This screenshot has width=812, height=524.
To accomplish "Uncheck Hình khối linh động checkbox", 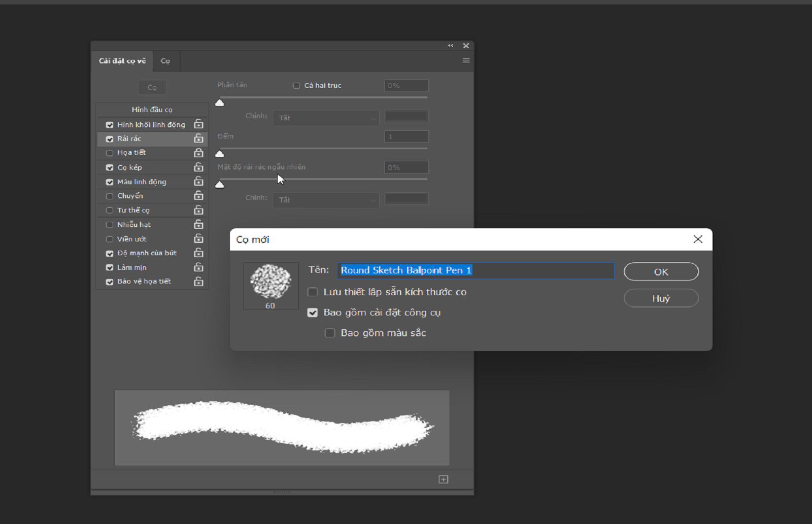I will tap(110, 125).
